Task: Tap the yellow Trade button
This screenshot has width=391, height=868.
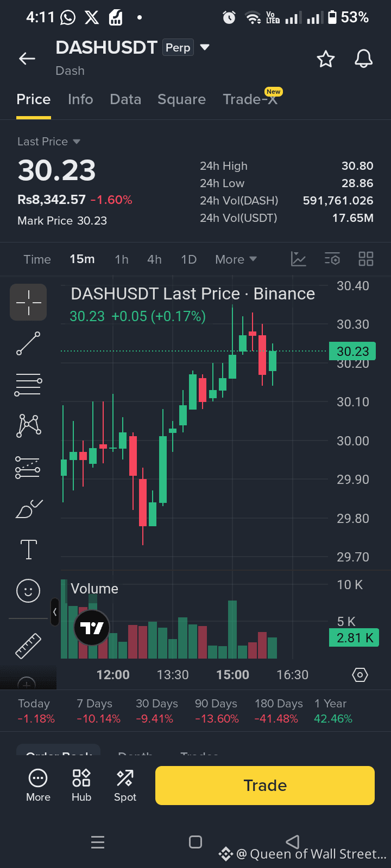Action: click(265, 786)
